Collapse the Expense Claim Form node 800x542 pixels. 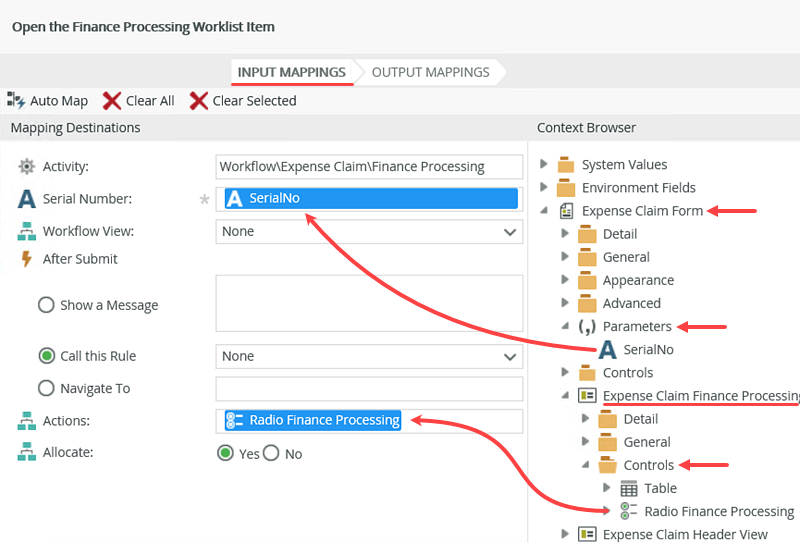[544, 210]
